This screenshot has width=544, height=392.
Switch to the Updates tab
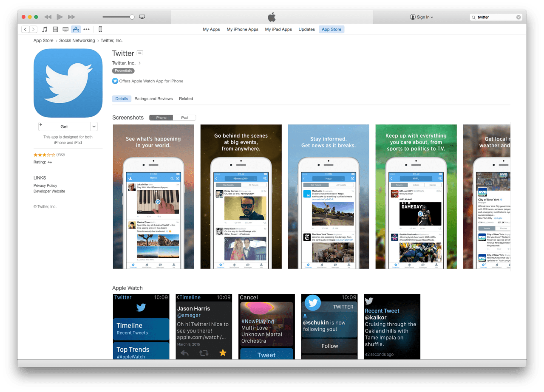(x=307, y=29)
